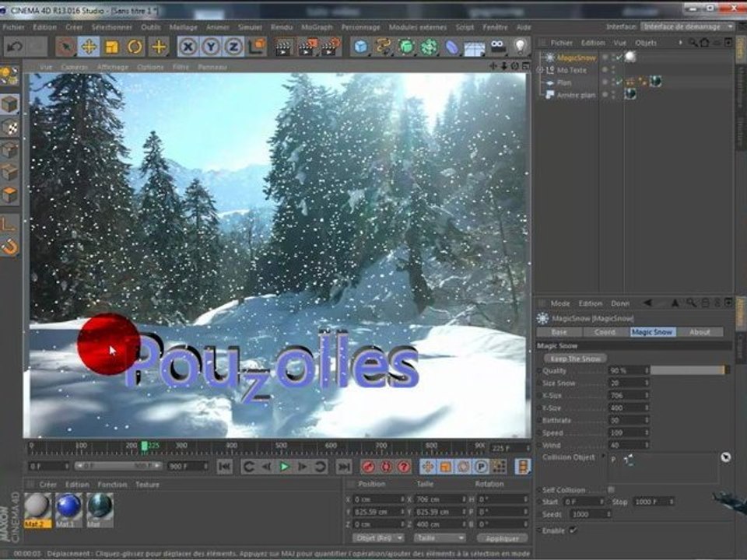Open the array modeling objects icon
747x560 pixels.
pos(430,47)
